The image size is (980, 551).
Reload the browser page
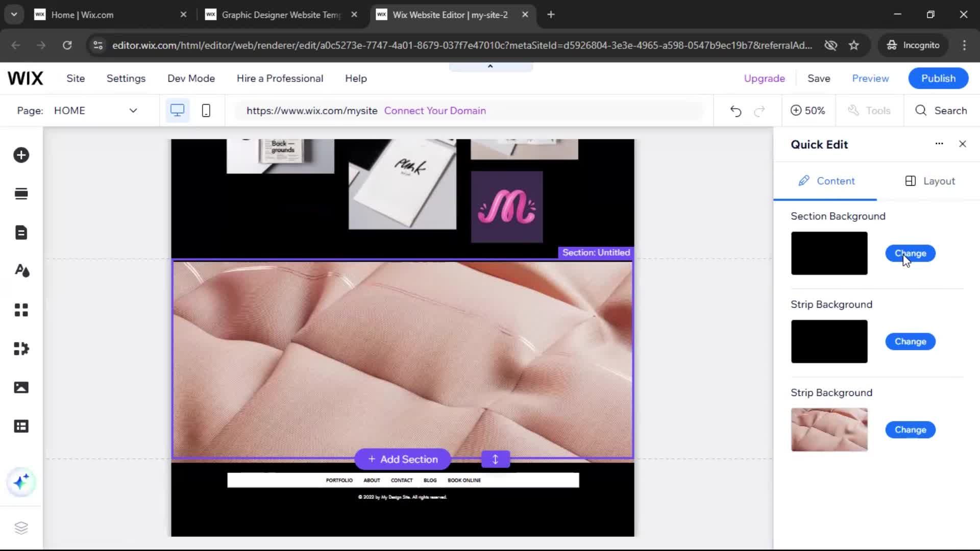coord(67,45)
